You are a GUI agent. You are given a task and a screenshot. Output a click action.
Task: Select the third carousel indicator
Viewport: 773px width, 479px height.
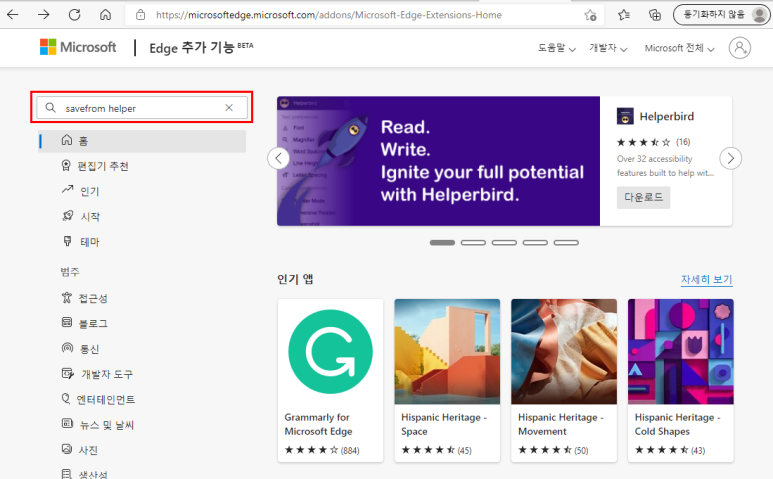click(x=504, y=242)
